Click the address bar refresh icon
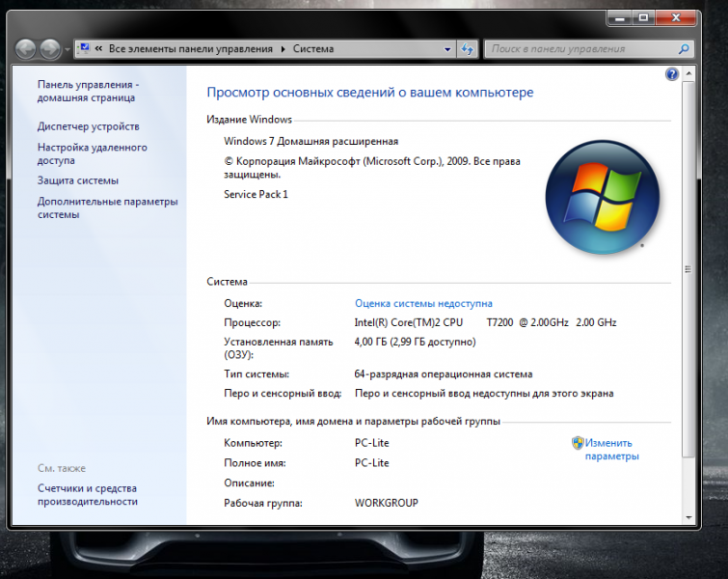This screenshot has height=579, width=728. point(468,49)
